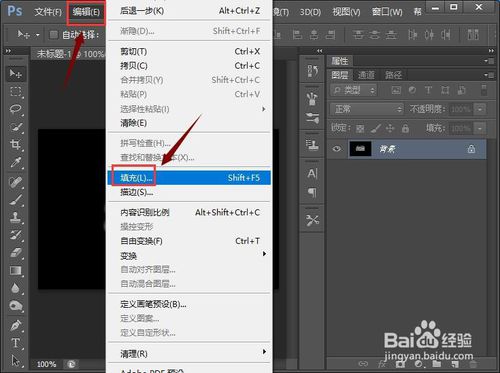Select the Horizontal Type tool
The height and width of the screenshot is (373, 500).
(15, 343)
